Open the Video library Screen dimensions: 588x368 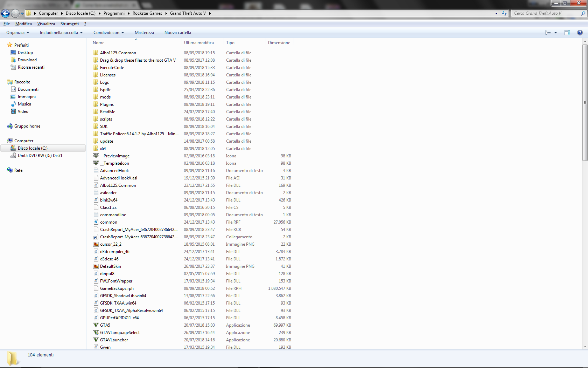click(x=23, y=111)
